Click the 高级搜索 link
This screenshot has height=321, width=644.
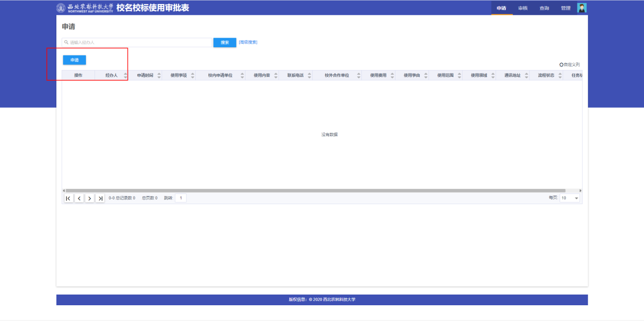pyautogui.click(x=248, y=42)
